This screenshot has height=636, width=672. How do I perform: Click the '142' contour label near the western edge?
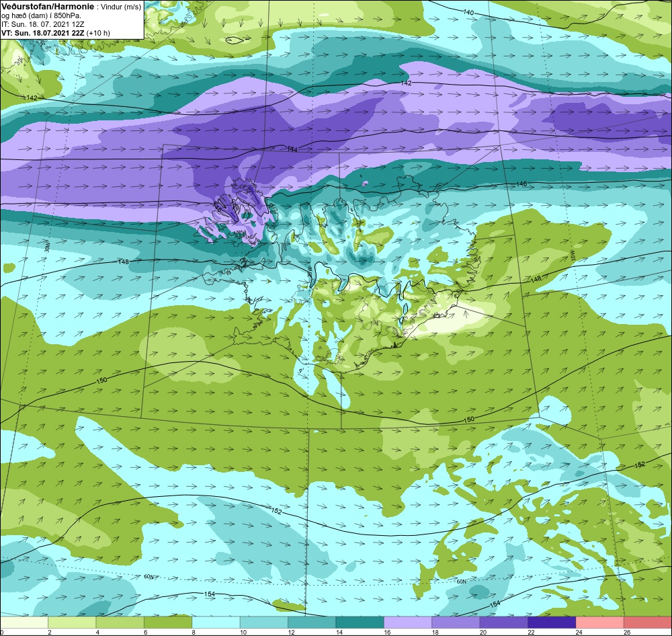32,97
